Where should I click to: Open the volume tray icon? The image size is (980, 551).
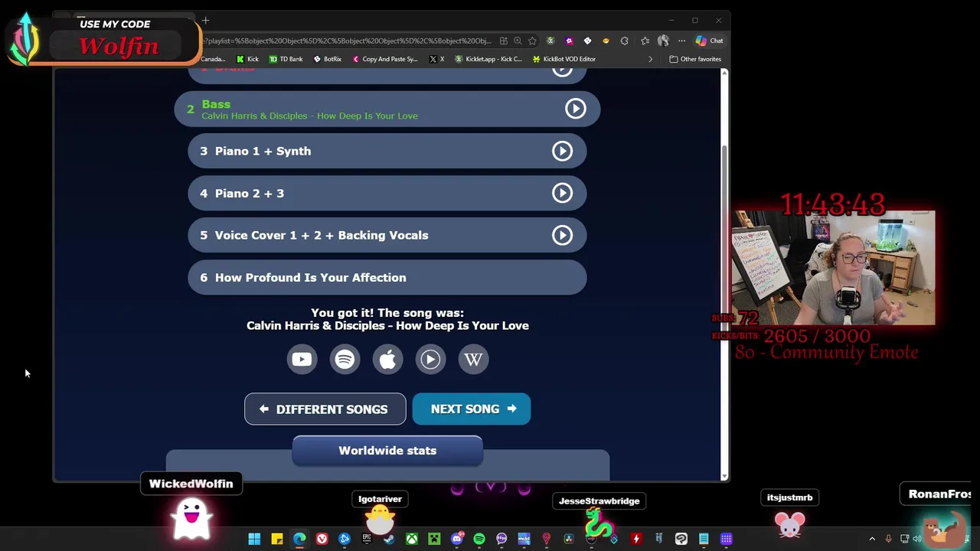[917, 539]
